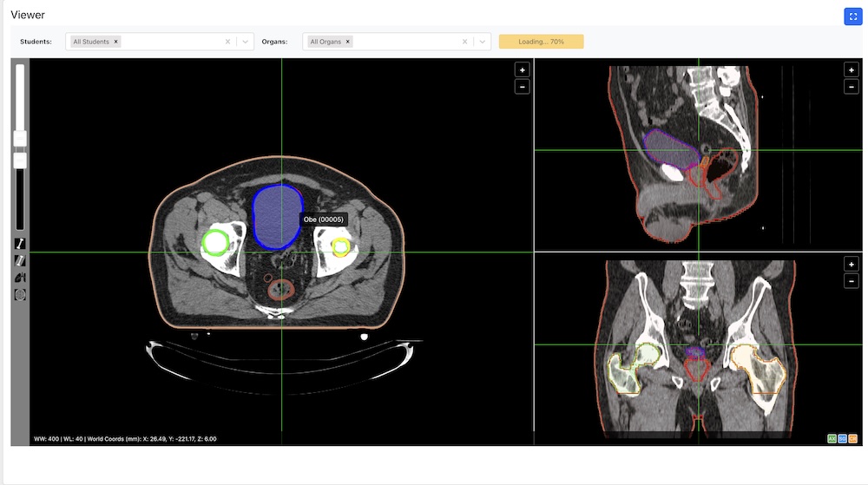868x485 pixels.
Task: Open the Organs dropdown chevron
Action: click(x=482, y=42)
